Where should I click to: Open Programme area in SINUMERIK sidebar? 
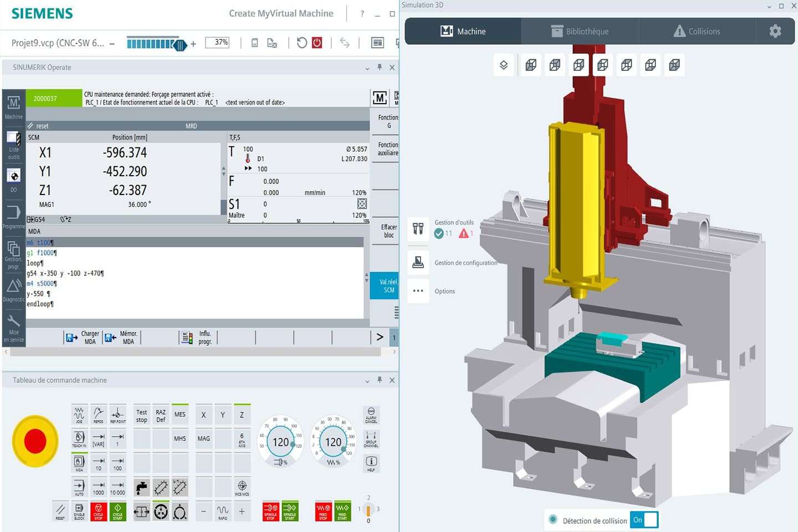pyautogui.click(x=14, y=216)
